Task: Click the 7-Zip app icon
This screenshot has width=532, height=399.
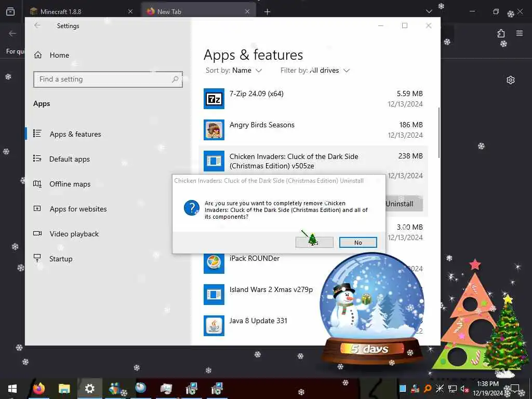Action: click(214, 99)
